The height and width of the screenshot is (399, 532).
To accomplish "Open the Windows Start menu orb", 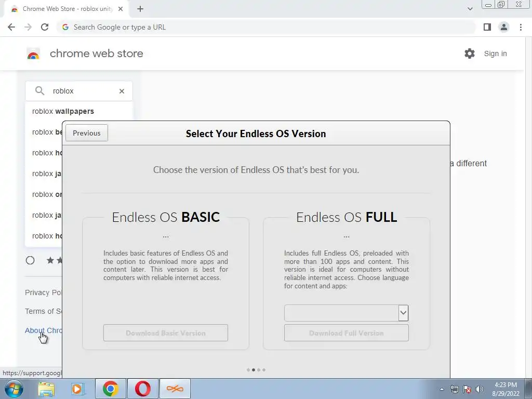I will click(14, 389).
